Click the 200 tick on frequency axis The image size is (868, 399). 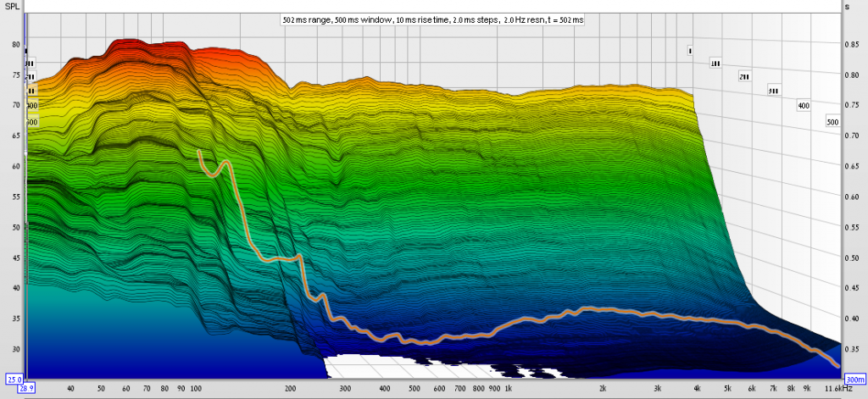click(x=291, y=388)
